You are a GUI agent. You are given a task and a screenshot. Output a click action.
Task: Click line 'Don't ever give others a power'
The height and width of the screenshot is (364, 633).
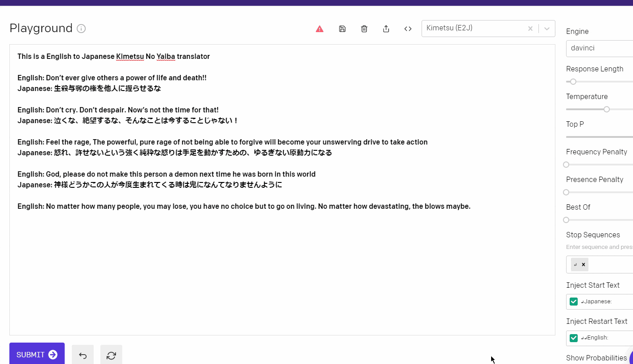112,78
